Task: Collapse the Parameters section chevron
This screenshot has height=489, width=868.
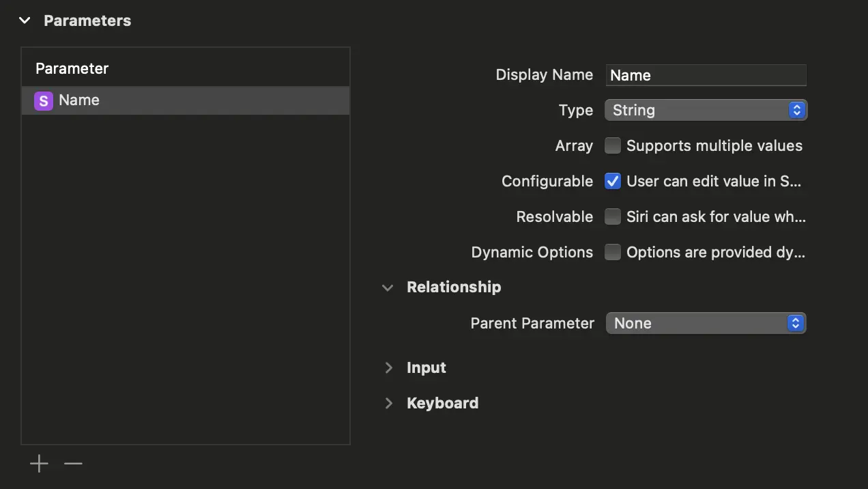Action: 25,20
